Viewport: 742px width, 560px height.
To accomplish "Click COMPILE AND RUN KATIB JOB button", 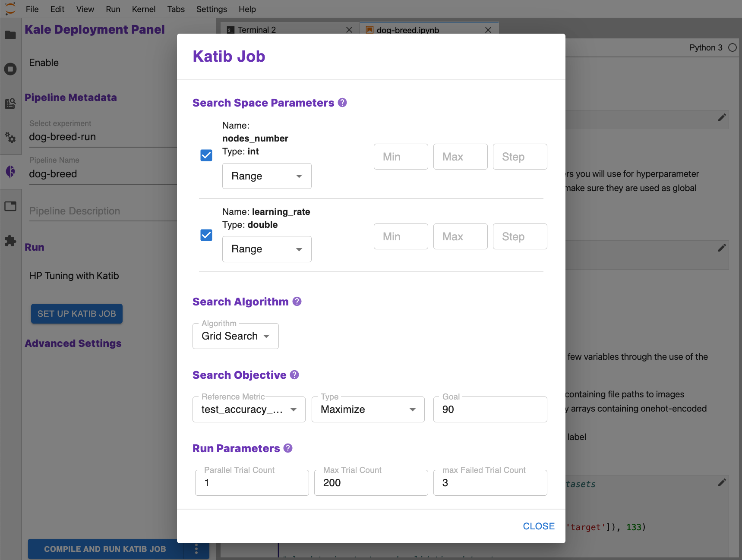I will click(105, 549).
